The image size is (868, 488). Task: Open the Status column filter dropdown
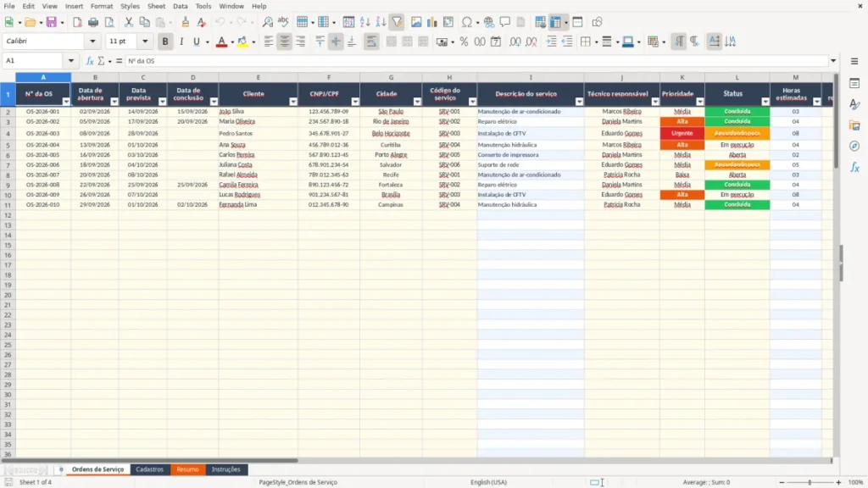[x=765, y=102]
